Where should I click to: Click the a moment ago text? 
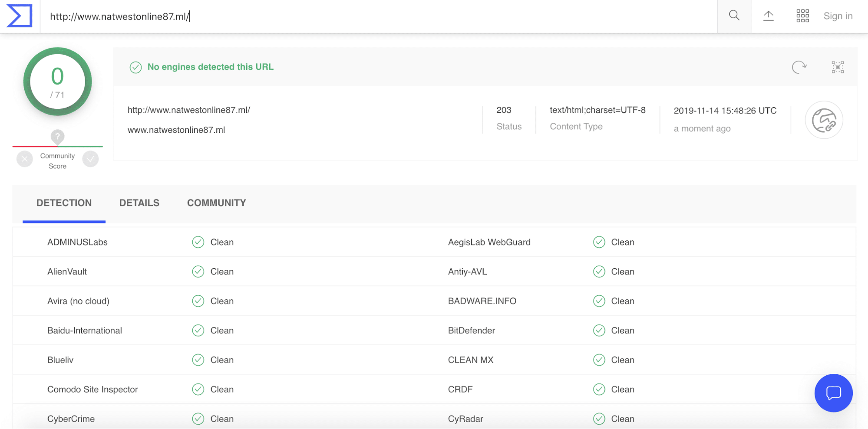[702, 129]
